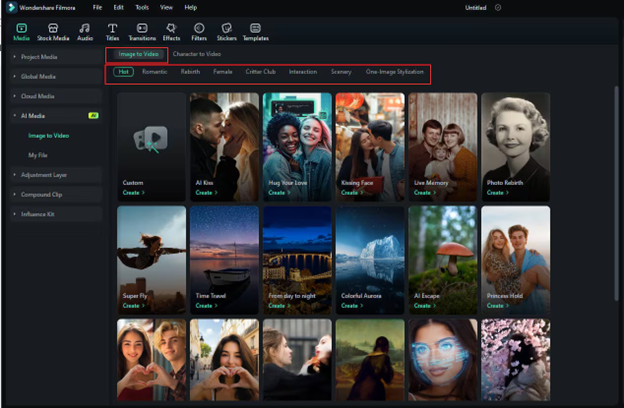Image resolution: width=624 pixels, height=408 pixels.
Task: Open the Filters icon
Action: click(199, 30)
